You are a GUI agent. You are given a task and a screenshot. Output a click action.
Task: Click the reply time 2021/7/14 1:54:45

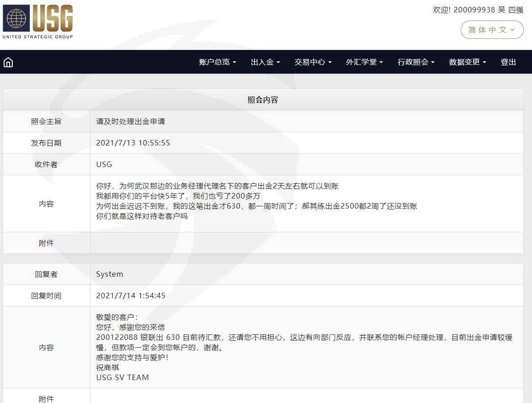[x=131, y=296]
